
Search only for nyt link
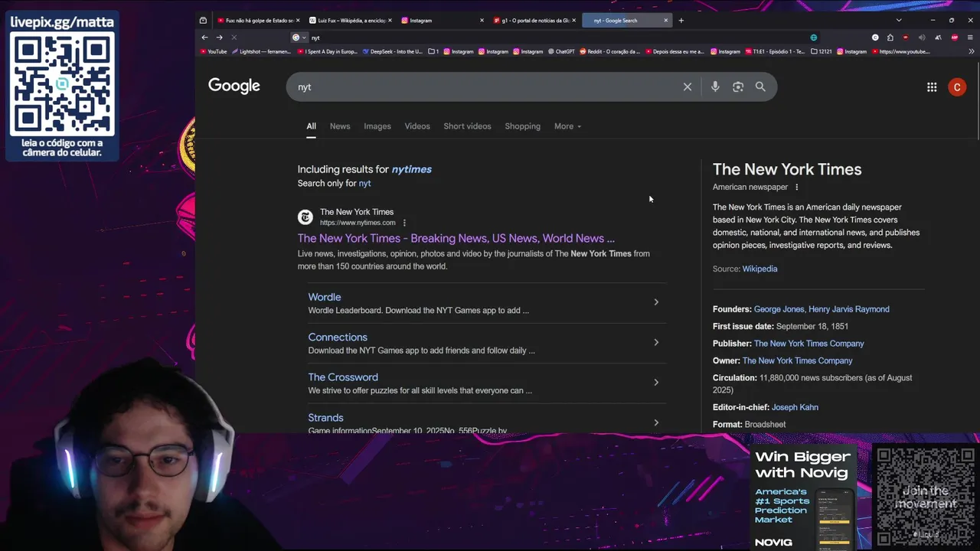[364, 184]
